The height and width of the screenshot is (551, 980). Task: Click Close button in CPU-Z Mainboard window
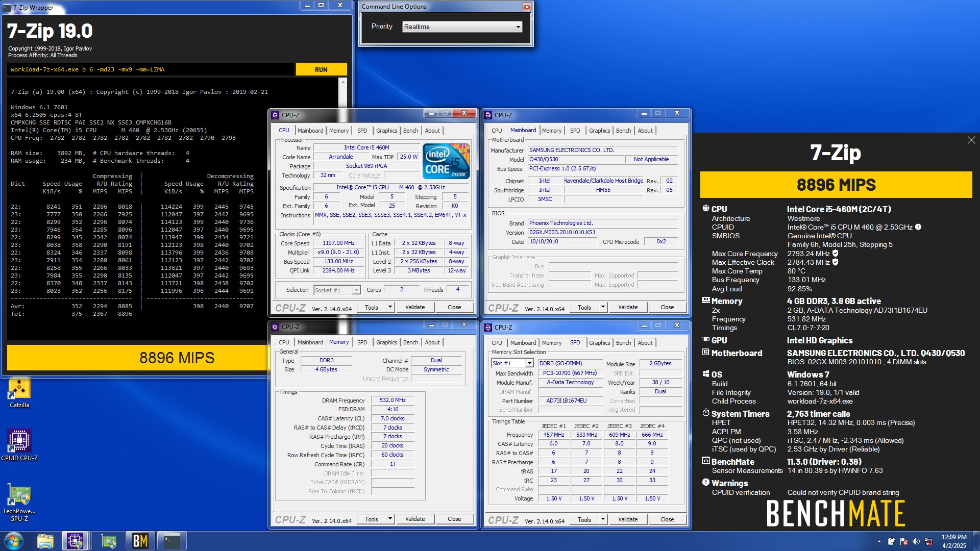click(x=667, y=307)
